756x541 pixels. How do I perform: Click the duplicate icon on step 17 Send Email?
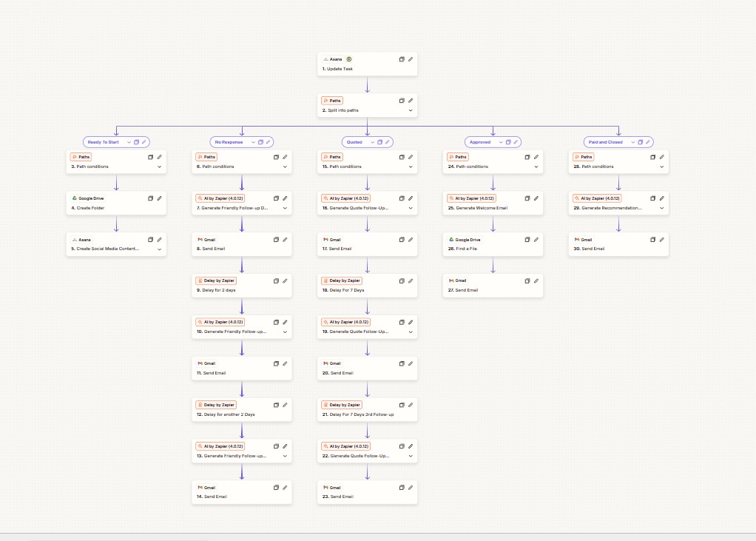402,240
